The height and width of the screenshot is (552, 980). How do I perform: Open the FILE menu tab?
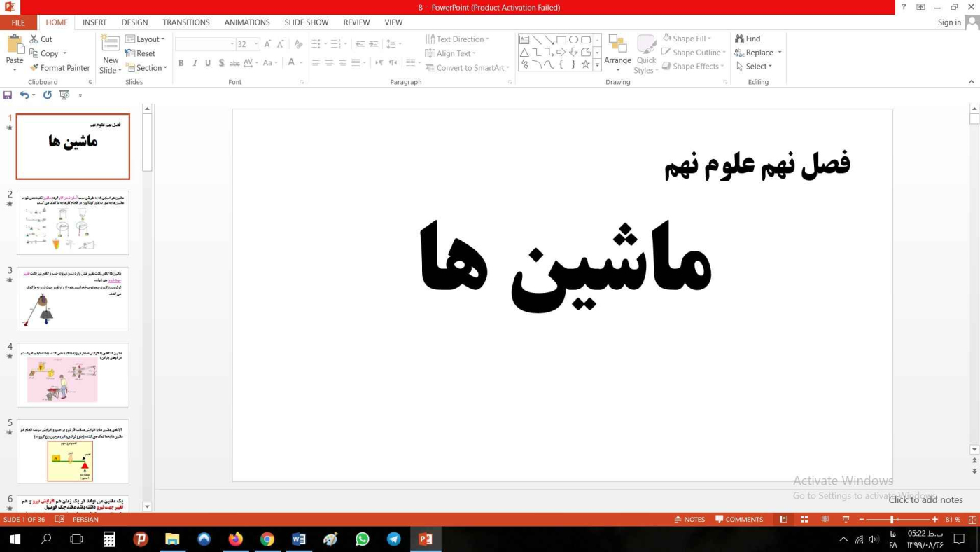pos(18,22)
